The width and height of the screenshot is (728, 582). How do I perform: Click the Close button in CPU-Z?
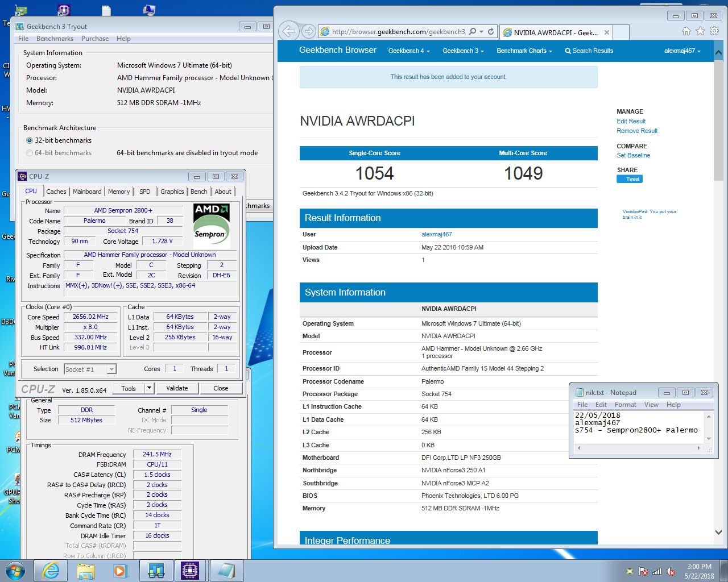coord(221,388)
